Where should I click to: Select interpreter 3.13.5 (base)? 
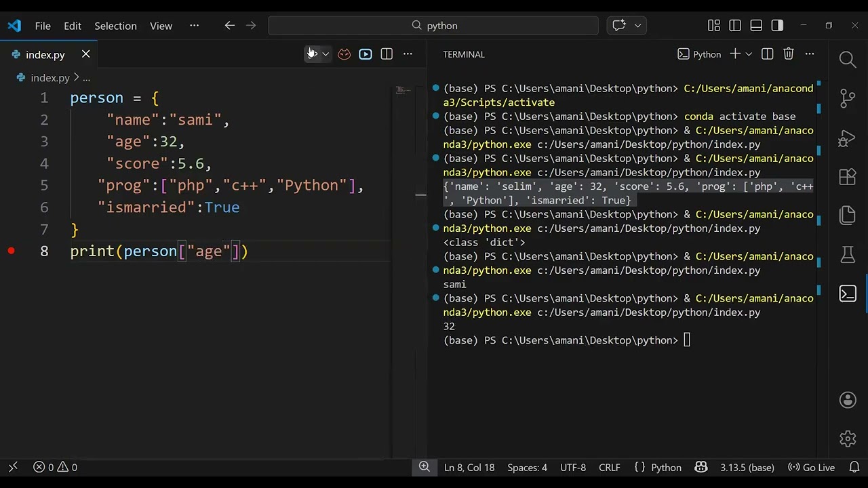[747, 468]
